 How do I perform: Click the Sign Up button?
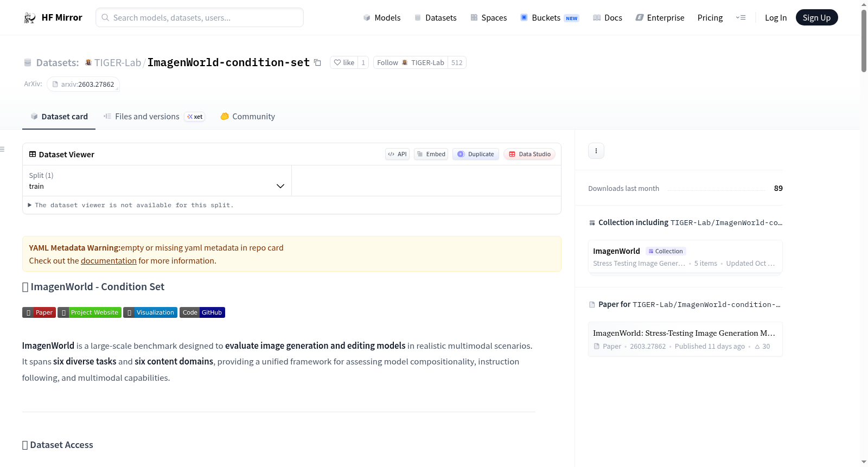point(816,18)
